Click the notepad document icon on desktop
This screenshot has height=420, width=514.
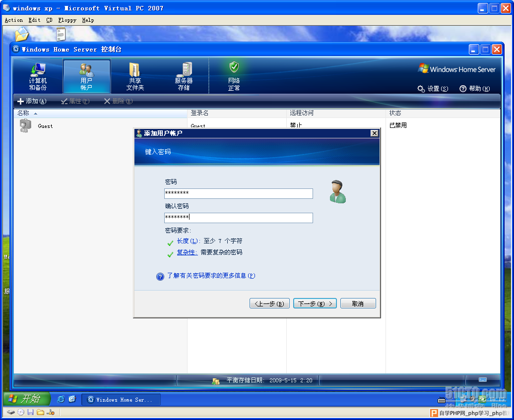point(61,34)
